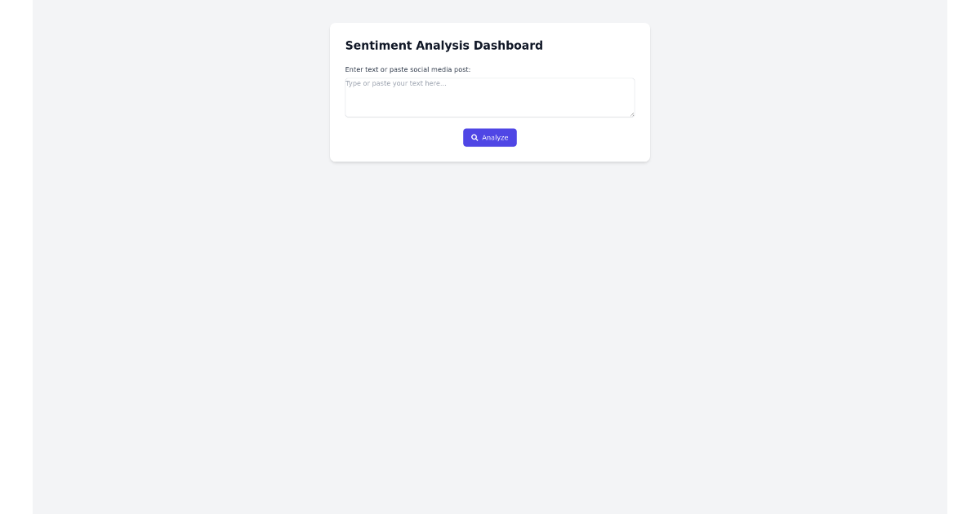Click the textarea placeholder text
The image size is (980, 514).
[x=395, y=83]
